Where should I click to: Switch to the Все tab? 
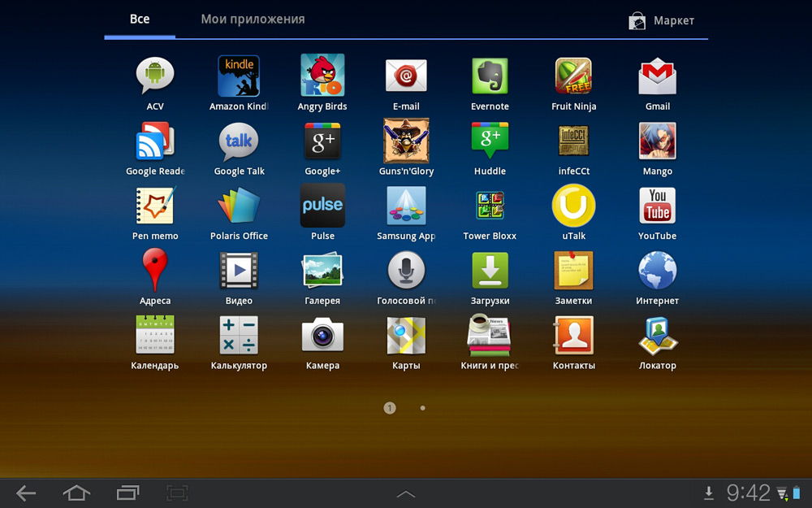(140, 20)
